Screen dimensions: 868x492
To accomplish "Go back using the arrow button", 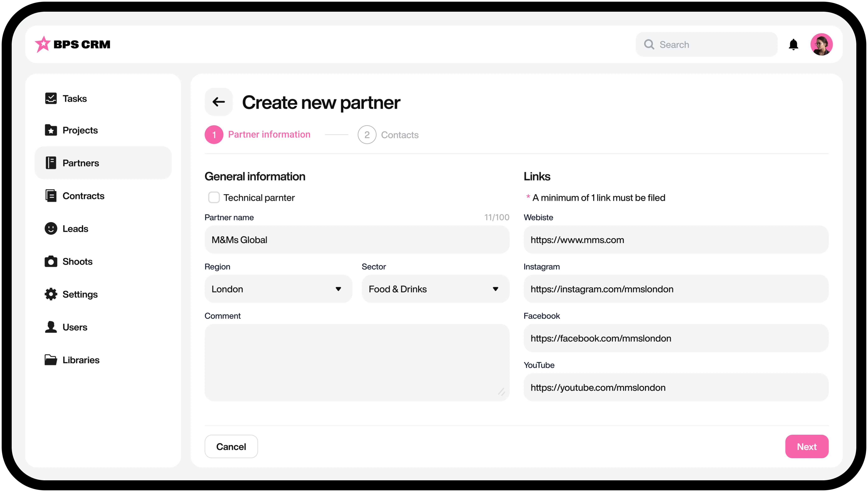I will (218, 102).
